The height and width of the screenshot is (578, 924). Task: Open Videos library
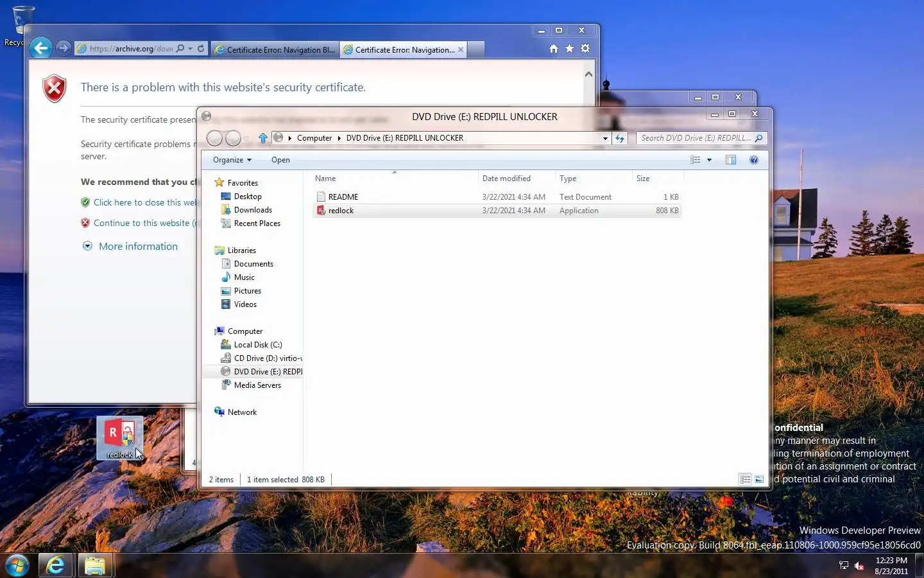(245, 304)
